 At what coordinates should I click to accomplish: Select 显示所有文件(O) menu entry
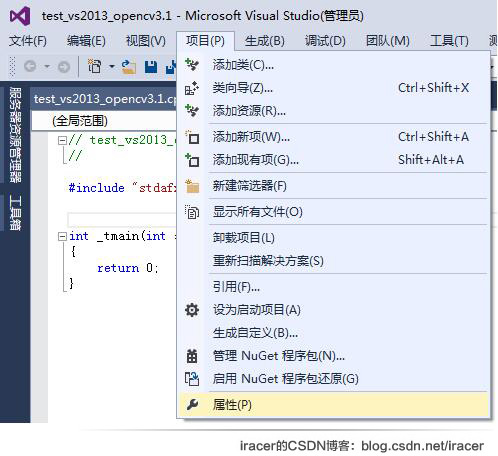click(333, 212)
